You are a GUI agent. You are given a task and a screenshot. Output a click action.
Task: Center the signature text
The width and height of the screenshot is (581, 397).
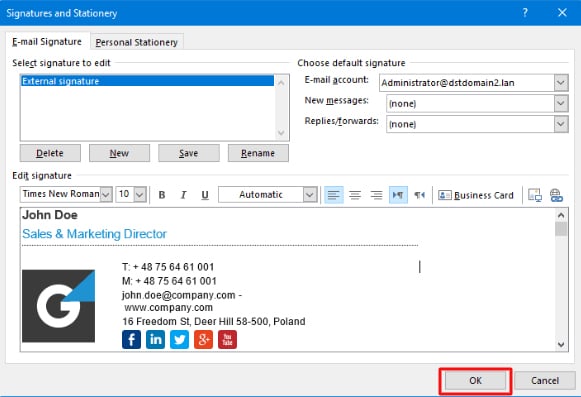[x=355, y=195]
